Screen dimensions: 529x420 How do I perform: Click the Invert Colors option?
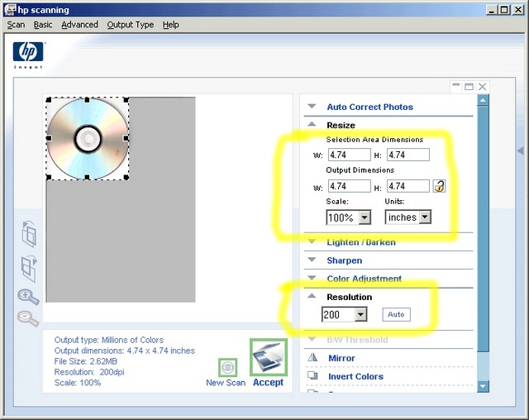click(356, 376)
